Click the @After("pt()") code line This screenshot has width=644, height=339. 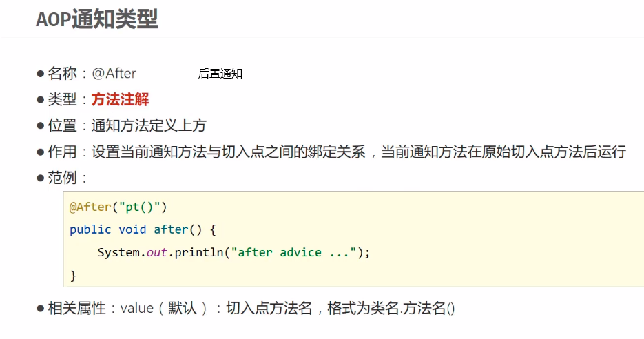118,207
